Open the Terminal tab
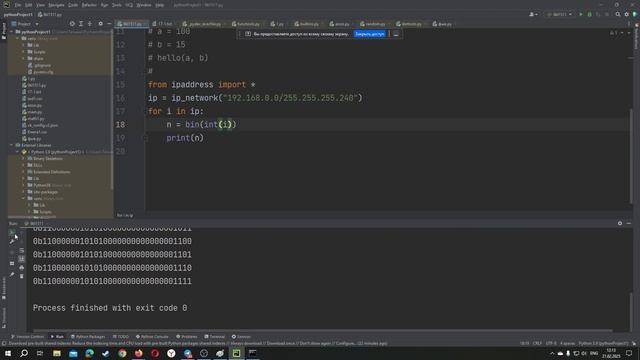Image resolution: width=640 pixels, height=360 pixels. (x=214, y=337)
